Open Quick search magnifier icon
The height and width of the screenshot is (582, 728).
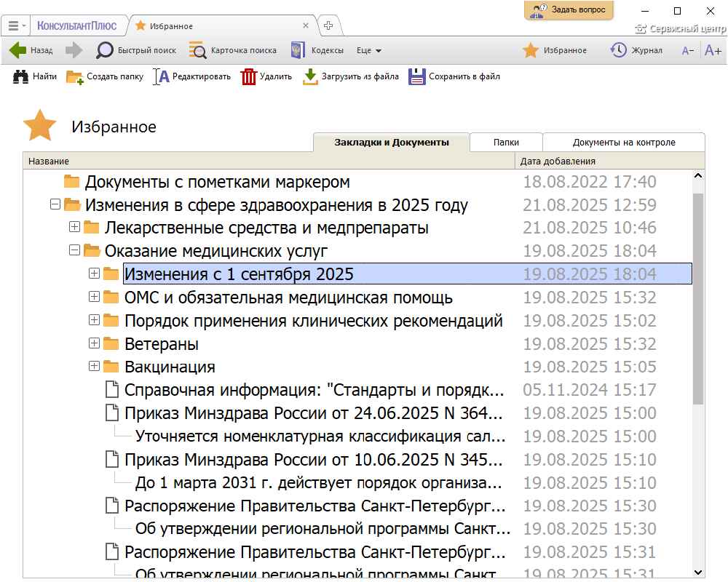pos(106,50)
